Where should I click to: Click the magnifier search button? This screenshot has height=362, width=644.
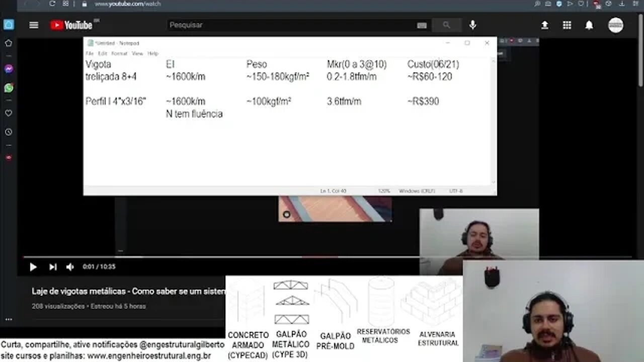(x=447, y=25)
